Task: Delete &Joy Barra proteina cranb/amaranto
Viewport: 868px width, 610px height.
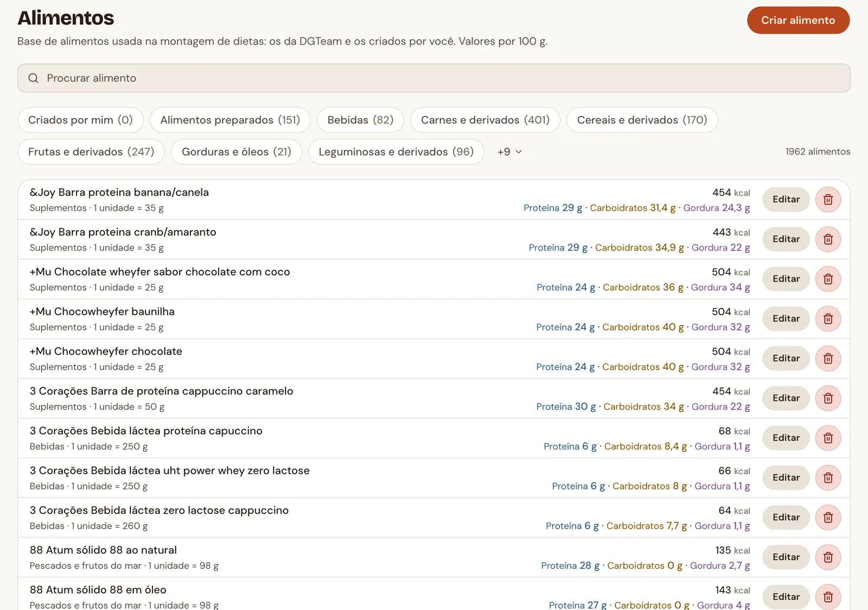Action: (828, 239)
